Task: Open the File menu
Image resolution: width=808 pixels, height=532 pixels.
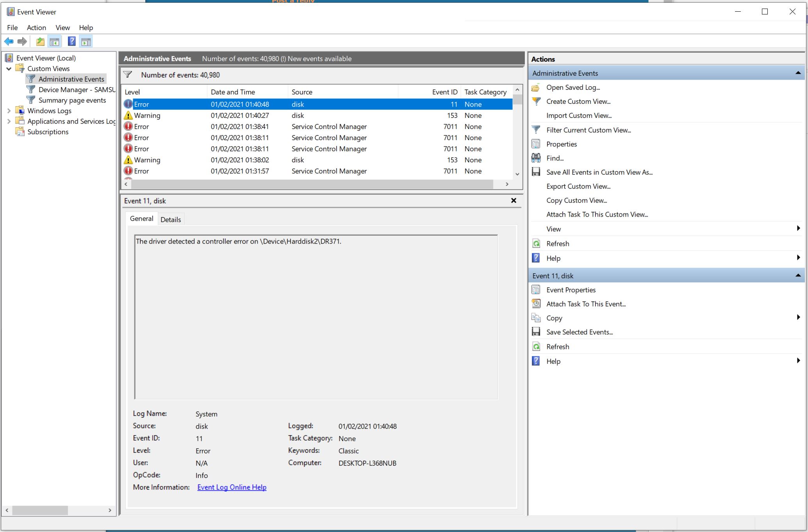Action: pos(12,28)
